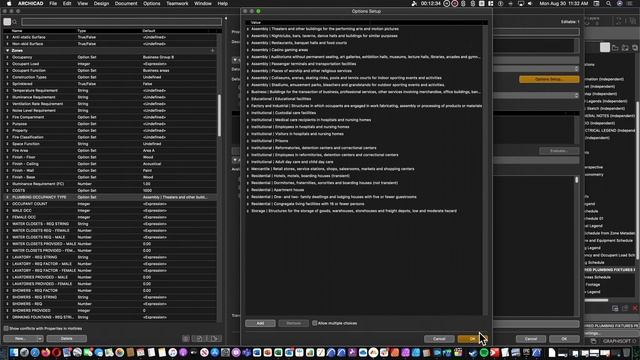Click the Evaluate... button
Image resolution: width=640 pixels, height=360 pixels.
559,151
